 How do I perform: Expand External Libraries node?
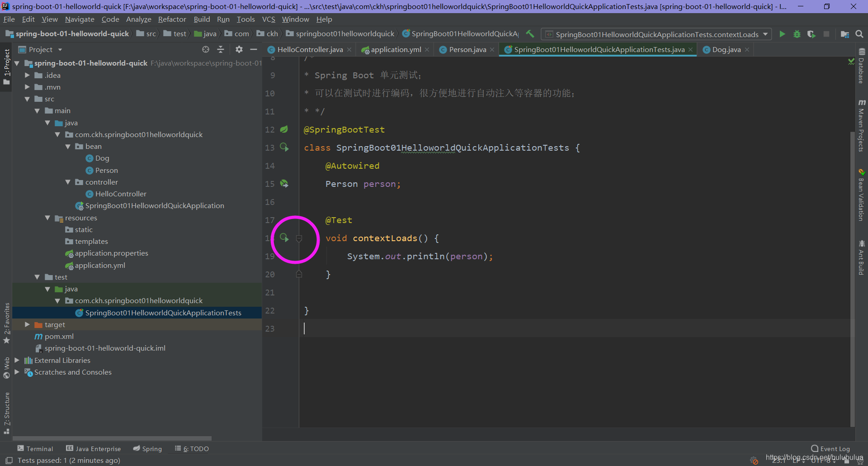[x=17, y=360]
